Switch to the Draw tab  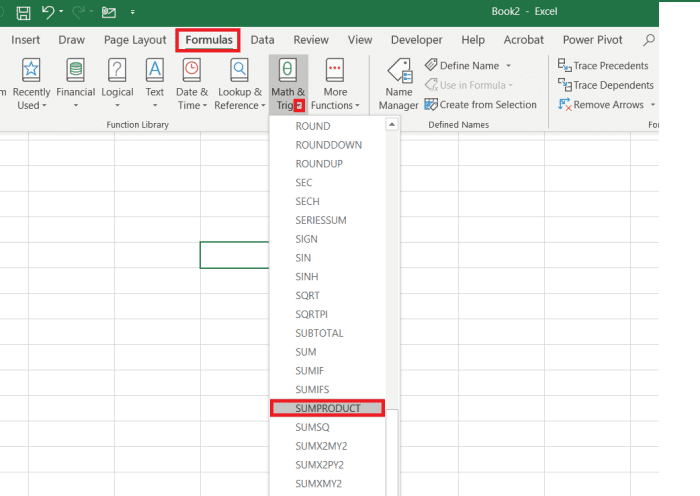click(71, 40)
